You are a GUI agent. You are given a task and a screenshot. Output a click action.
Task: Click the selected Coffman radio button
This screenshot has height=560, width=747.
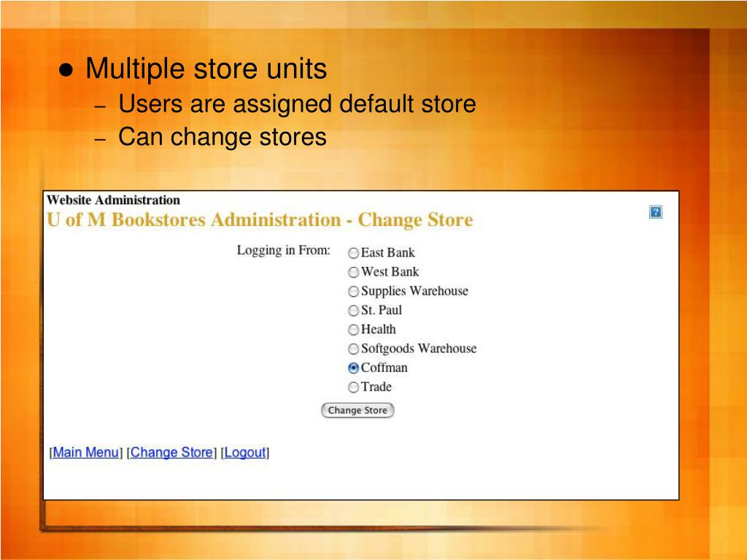click(353, 367)
